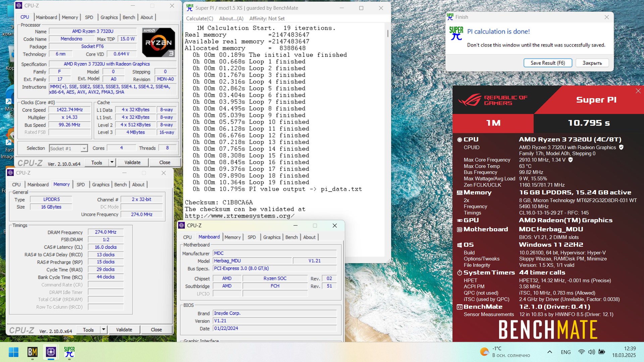This screenshot has height=362, width=644.
Task: Switch to CPU tab in Memory CPU-Z window
Action: (x=16, y=185)
